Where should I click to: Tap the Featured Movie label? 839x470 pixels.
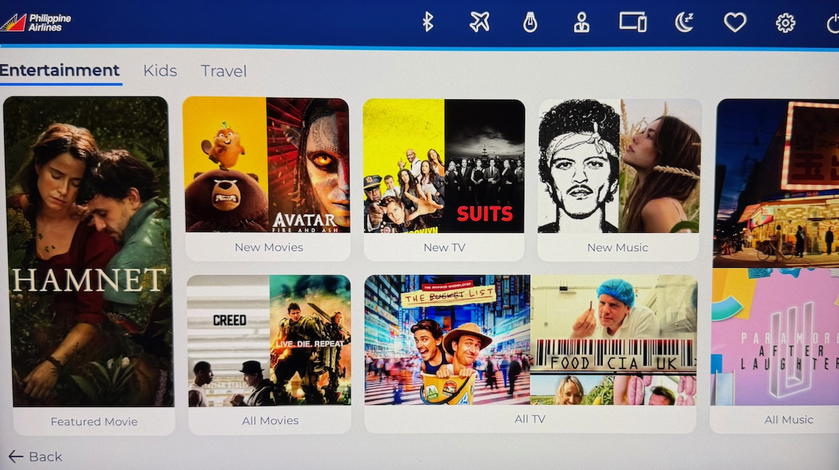[x=94, y=421]
